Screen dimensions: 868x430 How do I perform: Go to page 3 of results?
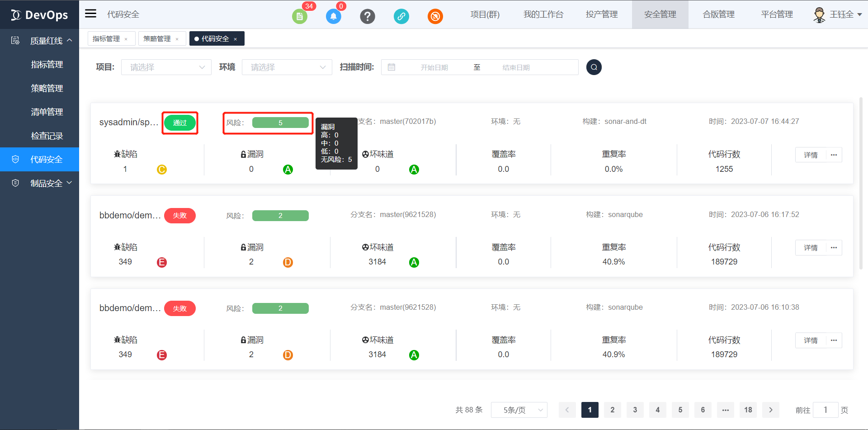[x=635, y=410]
